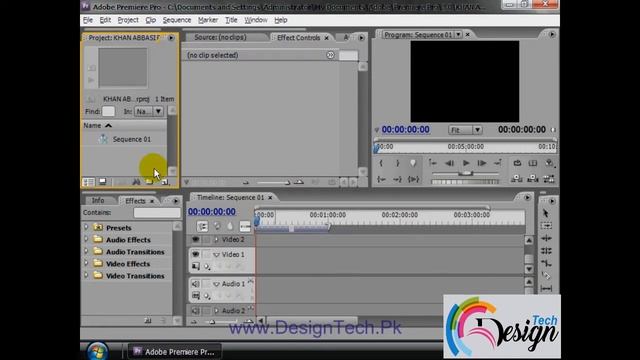The height and width of the screenshot is (360, 640).
Task: Set unnumbered marker in Program monitor
Action: pos(413,163)
